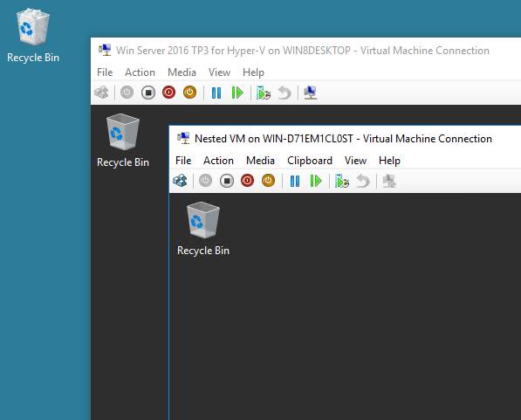Click the Enhanced Session icon in Nested VM toolbar

pyautogui.click(x=388, y=182)
